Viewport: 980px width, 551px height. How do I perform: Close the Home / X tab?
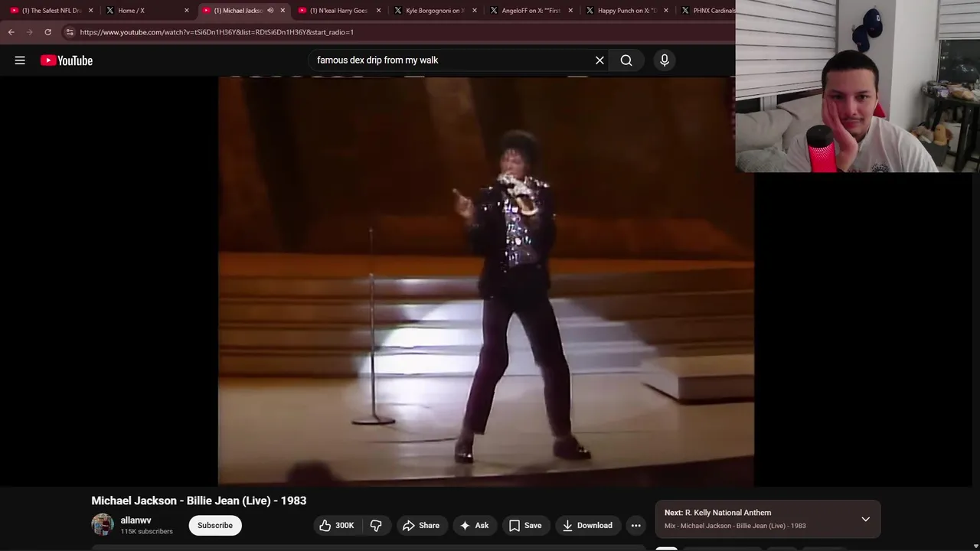point(186,11)
